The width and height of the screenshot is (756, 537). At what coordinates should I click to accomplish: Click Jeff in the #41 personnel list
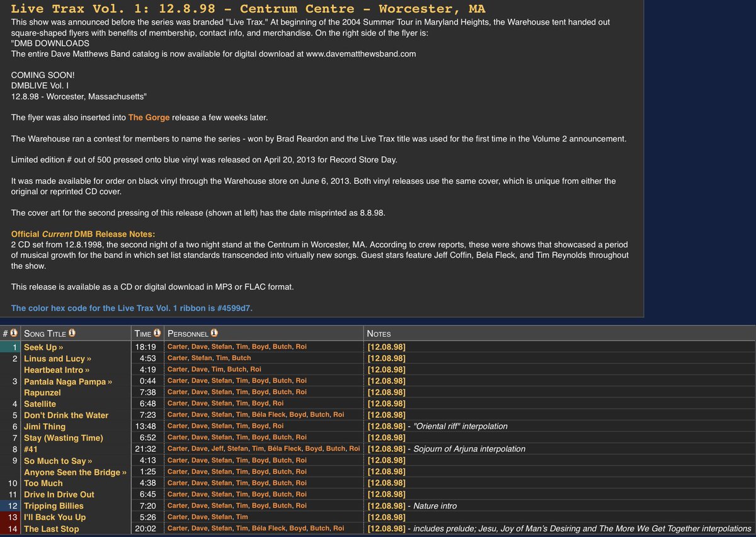coord(218,449)
